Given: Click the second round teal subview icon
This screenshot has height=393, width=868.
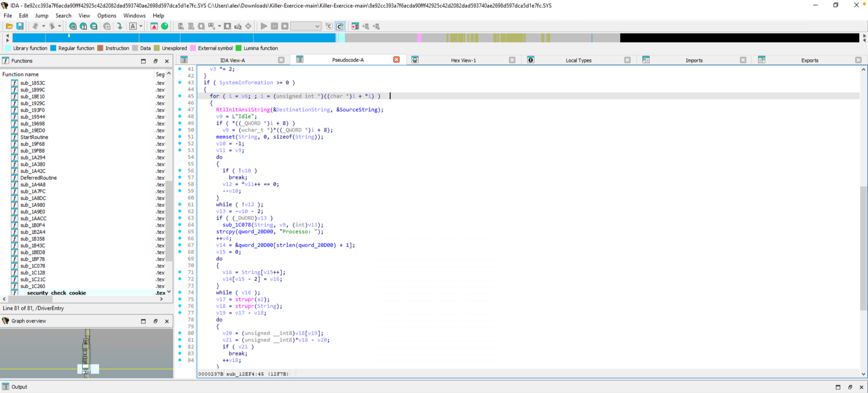Looking at the screenshot, I should coord(83,26).
